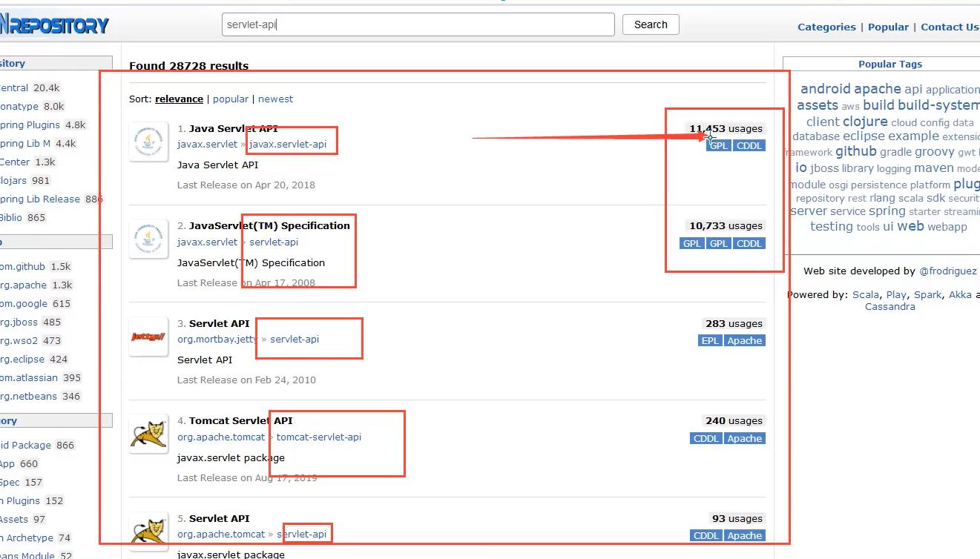Click the android popular tag
980x559 pixels.
(x=825, y=89)
